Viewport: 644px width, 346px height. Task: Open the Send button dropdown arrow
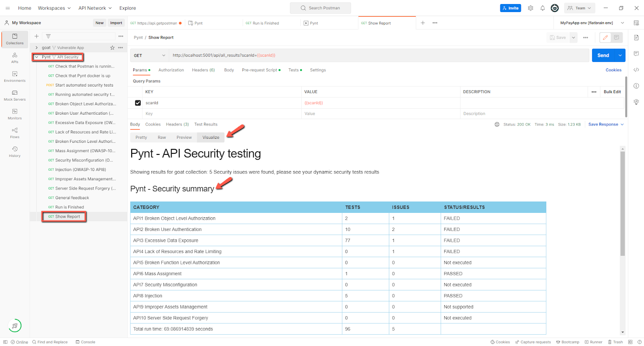620,56
